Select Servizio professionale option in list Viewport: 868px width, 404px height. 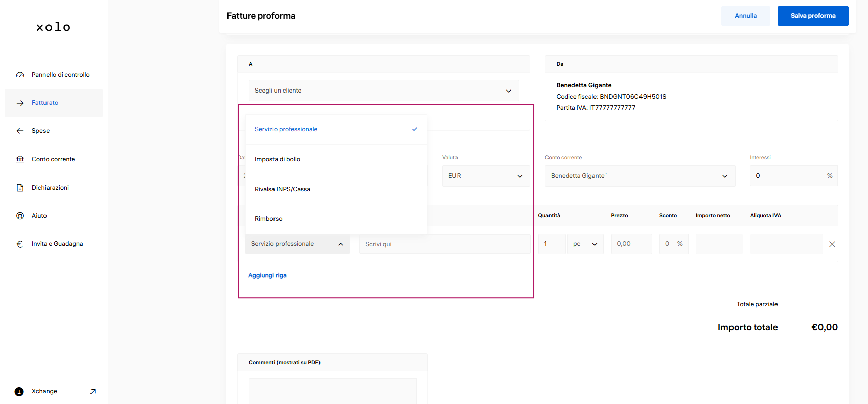tap(336, 129)
